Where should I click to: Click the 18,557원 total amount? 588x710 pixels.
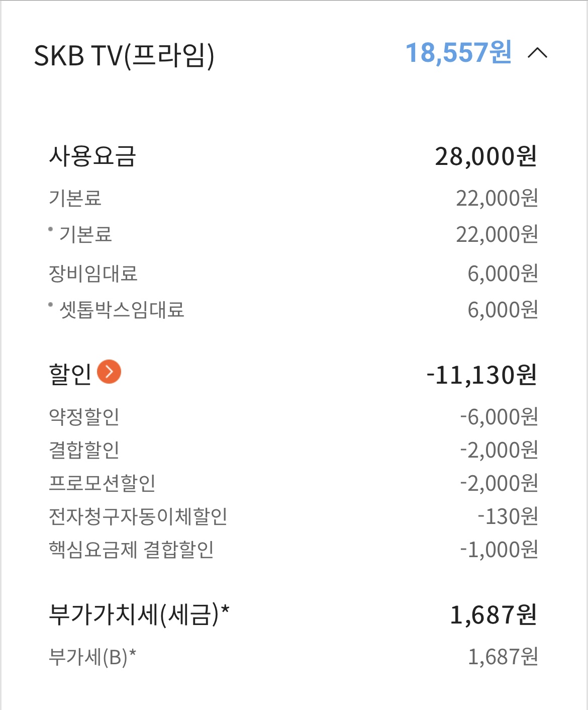pos(458,53)
